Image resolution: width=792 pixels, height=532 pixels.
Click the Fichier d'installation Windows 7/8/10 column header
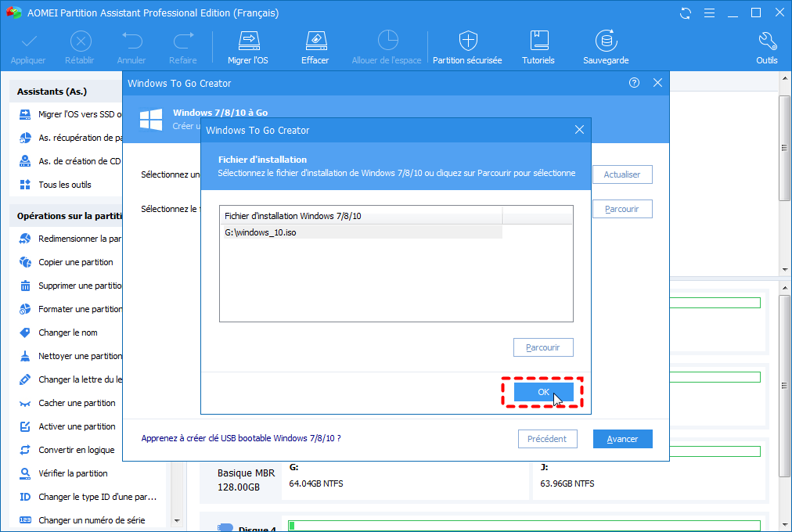click(361, 215)
